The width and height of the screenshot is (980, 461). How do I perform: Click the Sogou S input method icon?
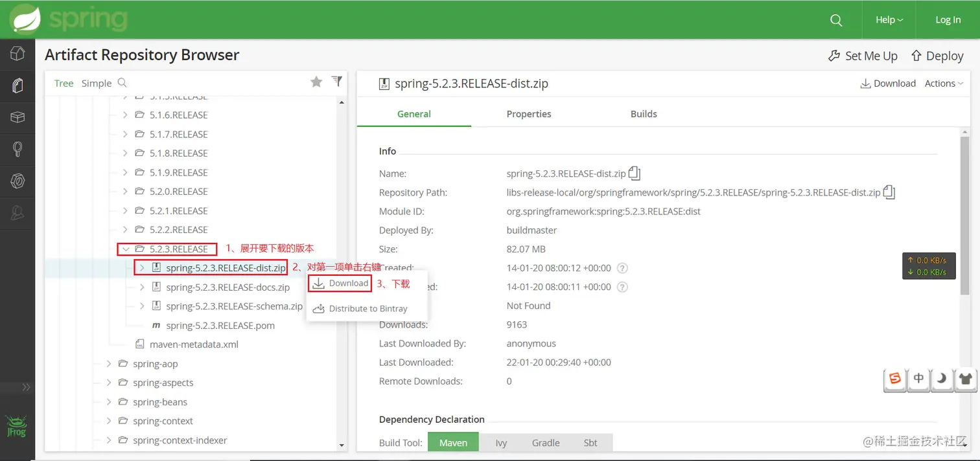[x=895, y=379]
